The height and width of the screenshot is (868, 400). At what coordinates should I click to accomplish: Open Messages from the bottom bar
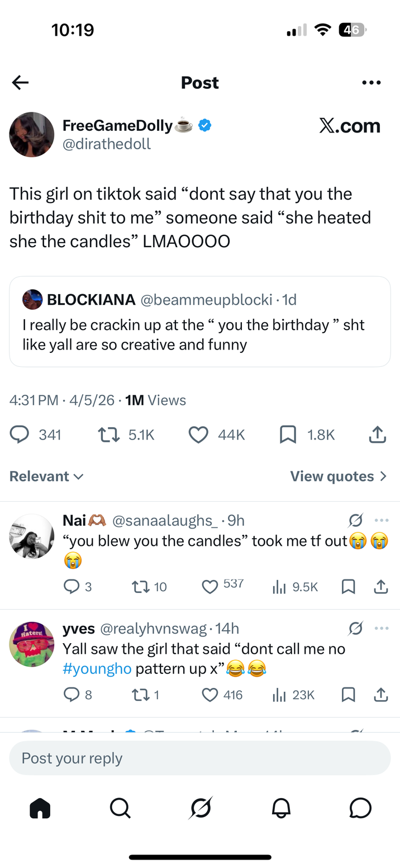tap(361, 808)
